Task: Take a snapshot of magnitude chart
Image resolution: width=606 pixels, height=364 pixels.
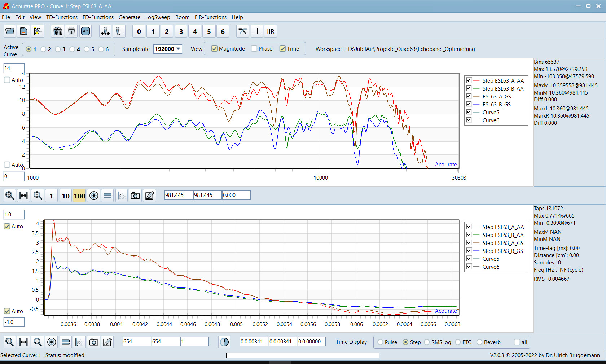Action: click(135, 196)
